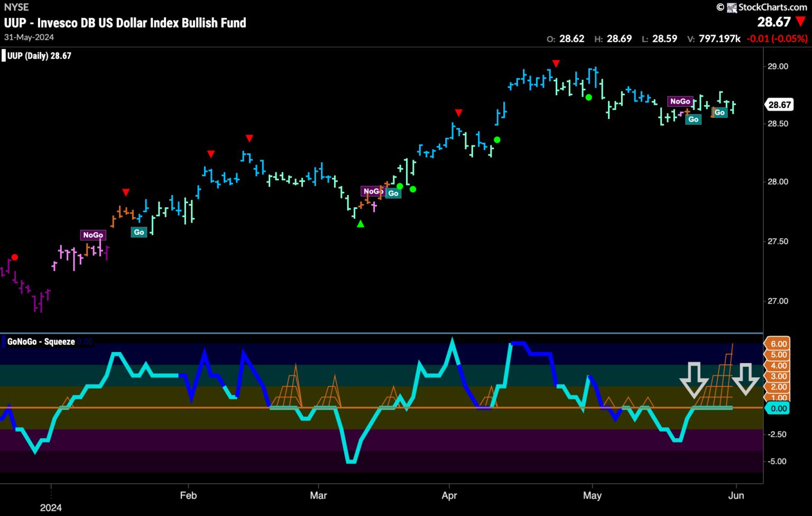Select the green dot marker in mid-April
This screenshot has height=516, width=812.
pyautogui.click(x=497, y=140)
